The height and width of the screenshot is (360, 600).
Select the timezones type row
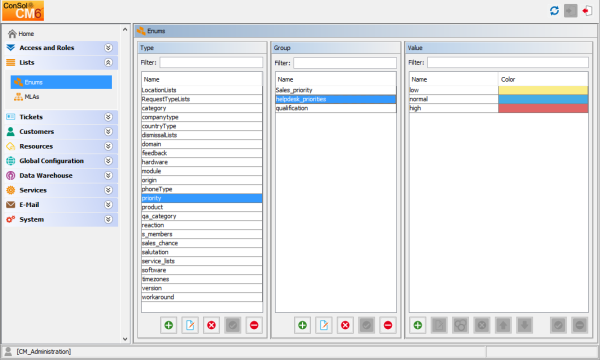(x=202, y=279)
